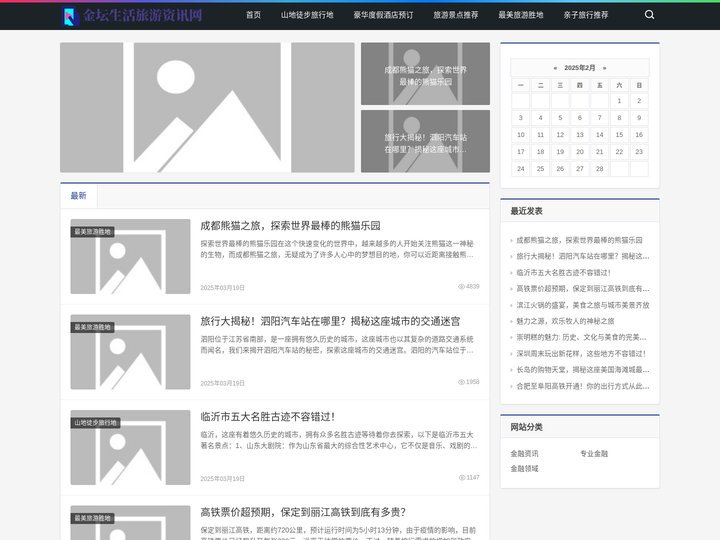Image resolution: width=720 pixels, height=540 pixels.
Task: Open sidebar link 旅行大揭秘！泗阳汽车站在哪里
Action: pyautogui.click(x=583, y=256)
